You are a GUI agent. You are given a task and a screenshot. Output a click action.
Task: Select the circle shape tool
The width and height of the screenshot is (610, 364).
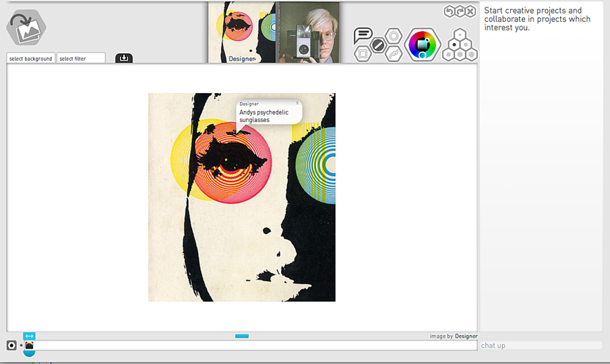point(394,36)
